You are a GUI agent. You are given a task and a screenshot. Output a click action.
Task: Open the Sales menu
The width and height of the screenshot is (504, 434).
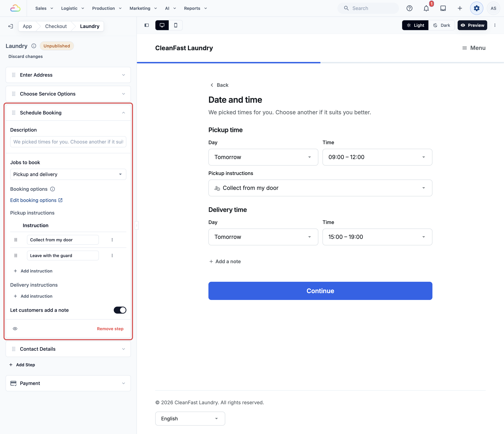coord(44,8)
